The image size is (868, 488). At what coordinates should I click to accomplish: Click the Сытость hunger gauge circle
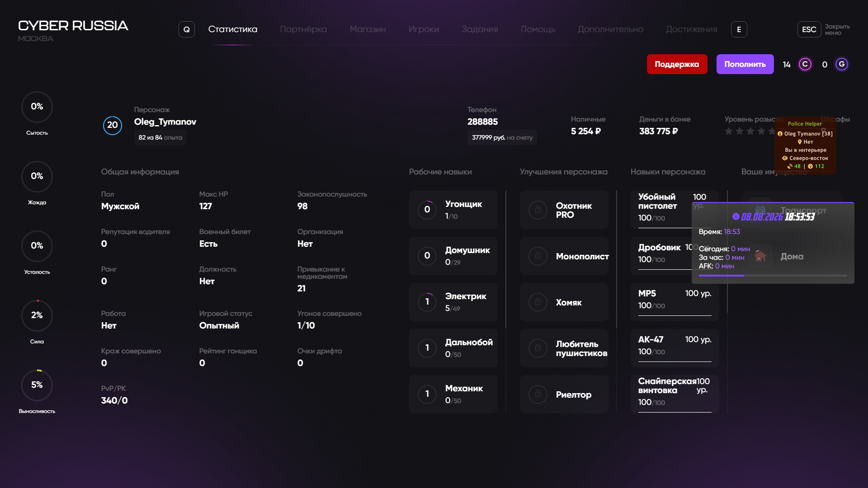click(x=37, y=107)
